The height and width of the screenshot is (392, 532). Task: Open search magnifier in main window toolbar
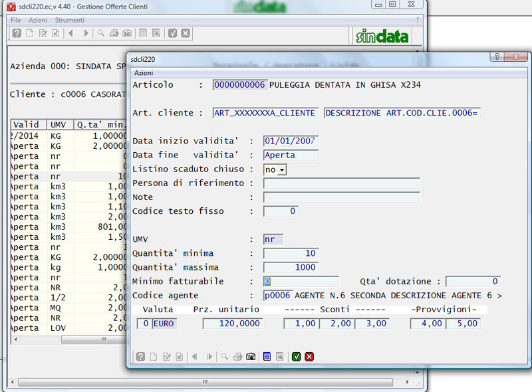pos(101,33)
